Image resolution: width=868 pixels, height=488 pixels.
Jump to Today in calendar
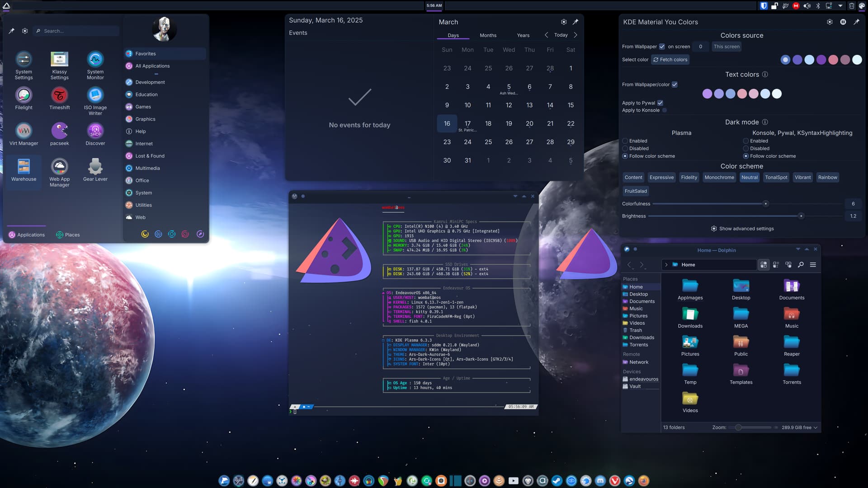pos(561,35)
